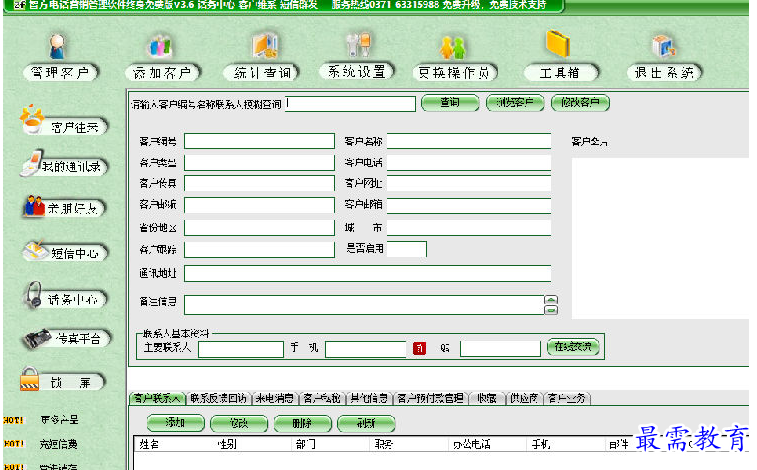Click the QQ input field
Image resolution: width=757 pixels, height=470 pixels.
pyautogui.click(x=500, y=348)
